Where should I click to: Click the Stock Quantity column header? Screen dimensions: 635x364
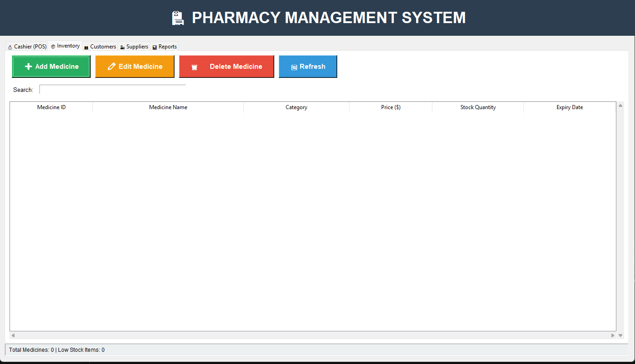[x=478, y=107]
